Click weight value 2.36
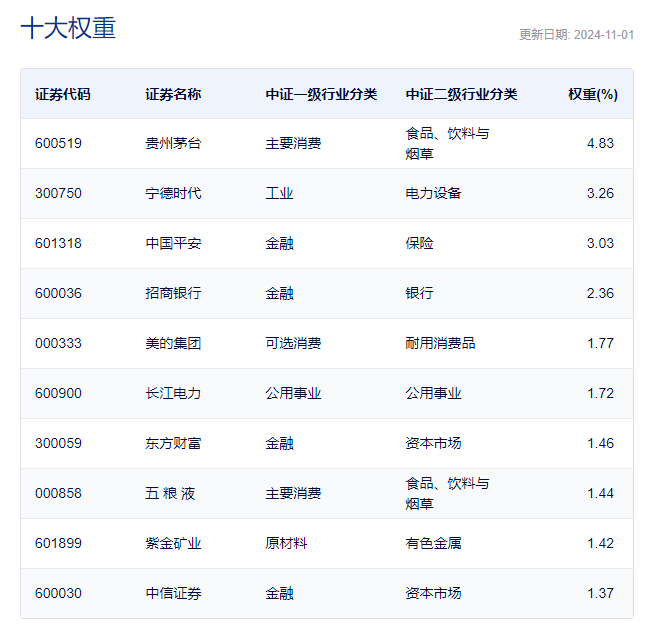Screen dimensions: 669x630 tap(600, 293)
